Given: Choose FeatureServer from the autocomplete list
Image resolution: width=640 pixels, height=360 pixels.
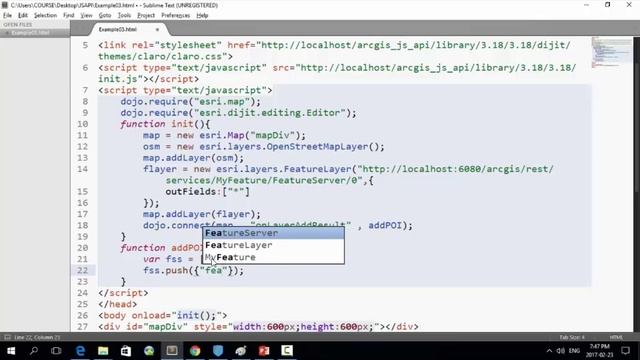Looking at the screenshot, I should (x=273, y=233).
